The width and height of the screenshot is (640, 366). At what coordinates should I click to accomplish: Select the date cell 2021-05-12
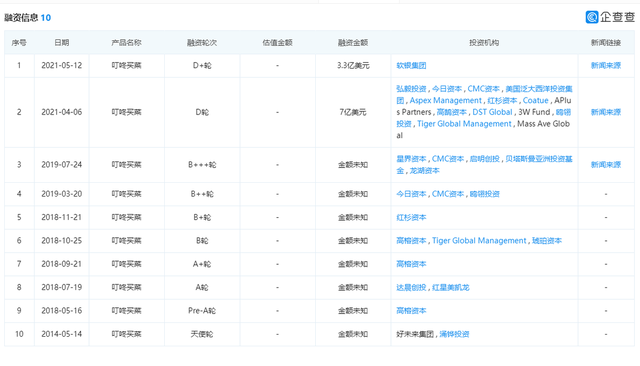point(62,65)
